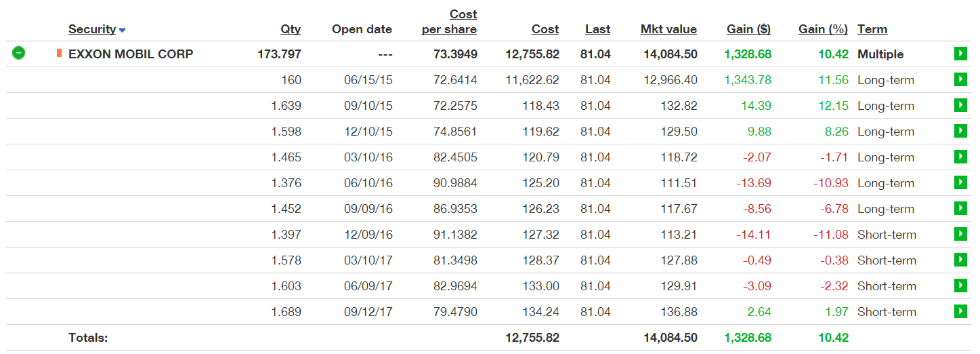This screenshot has height=354, width=980.
Task: Click the gain percent 12.15
Action: [x=833, y=105]
